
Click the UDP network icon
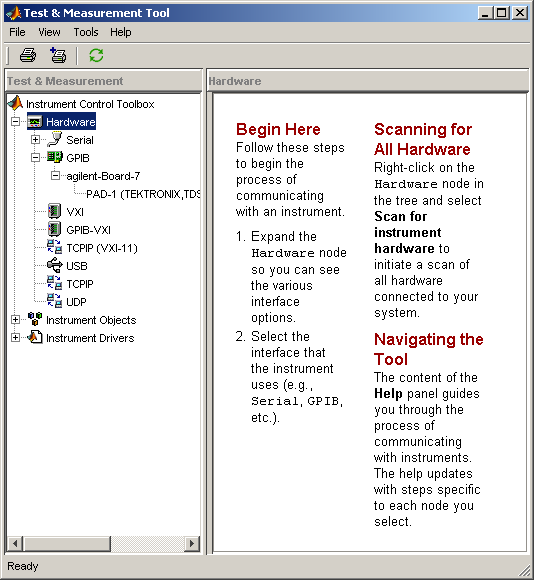(x=55, y=301)
